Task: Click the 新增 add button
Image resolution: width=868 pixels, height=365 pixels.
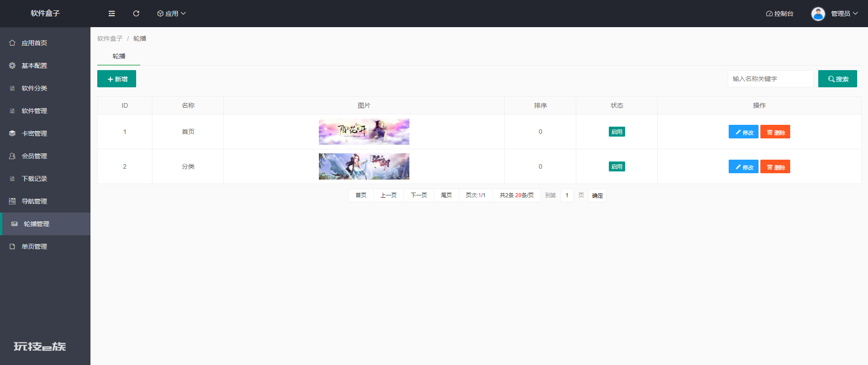Action: (x=117, y=79)
